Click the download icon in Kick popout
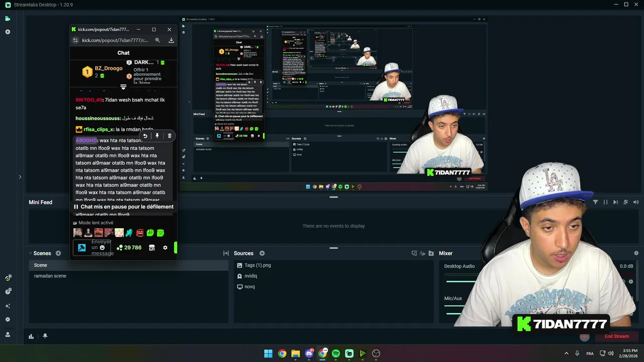 pos(171,40)
